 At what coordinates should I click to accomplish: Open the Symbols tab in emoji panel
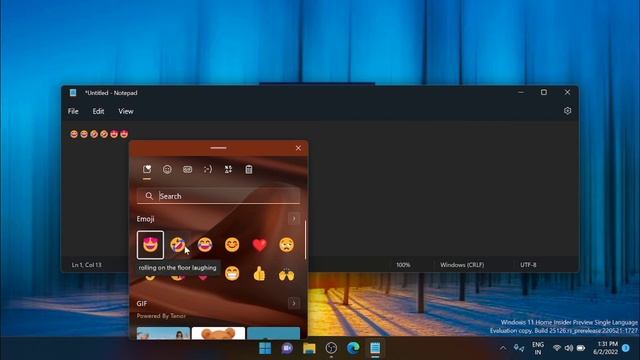(x=228, y=169)
